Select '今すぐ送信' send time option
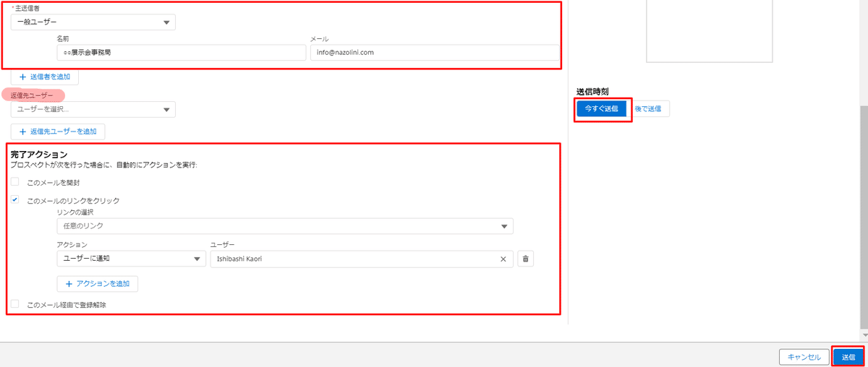Image resolution: width=868 pixels, height=367 pixels. click(x=601, y=108)
